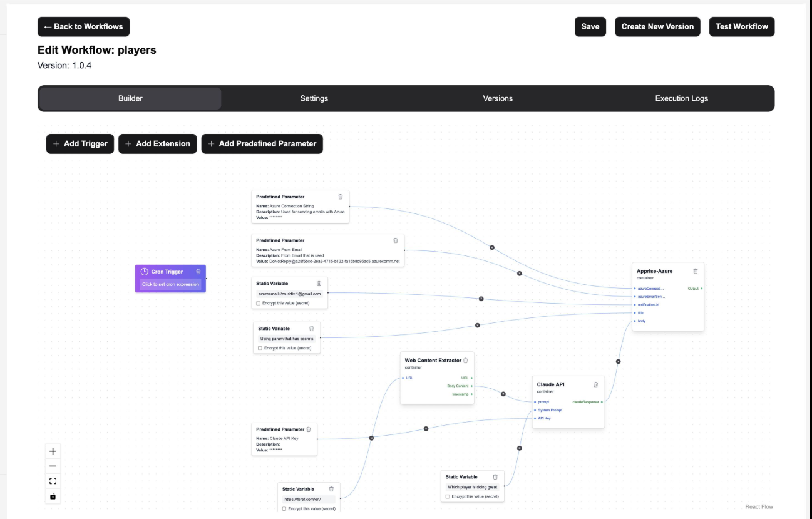The image size is (812, 519).
Task: Click 'Click to set cron expression' field
Action: point(170,284)
